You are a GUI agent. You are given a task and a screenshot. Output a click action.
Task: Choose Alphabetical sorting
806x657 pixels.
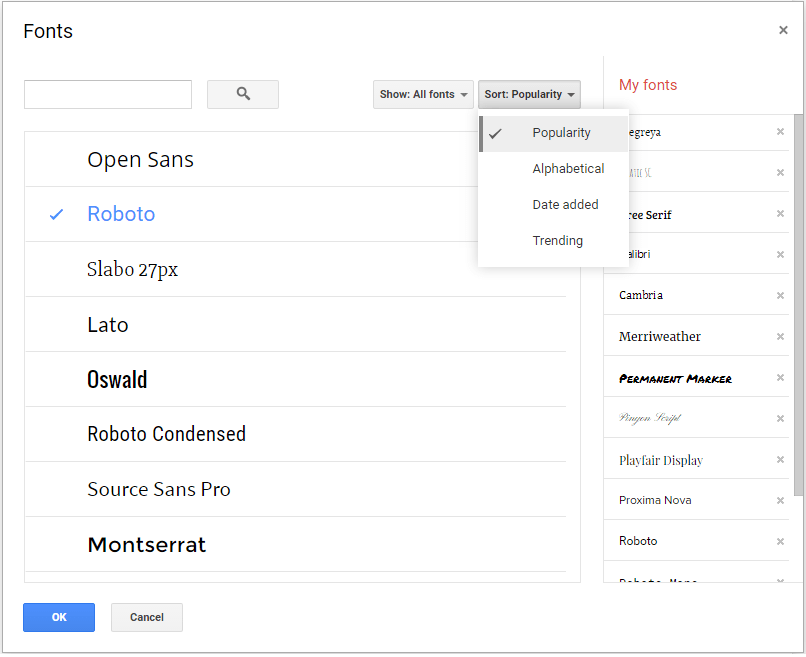[568, 168]
